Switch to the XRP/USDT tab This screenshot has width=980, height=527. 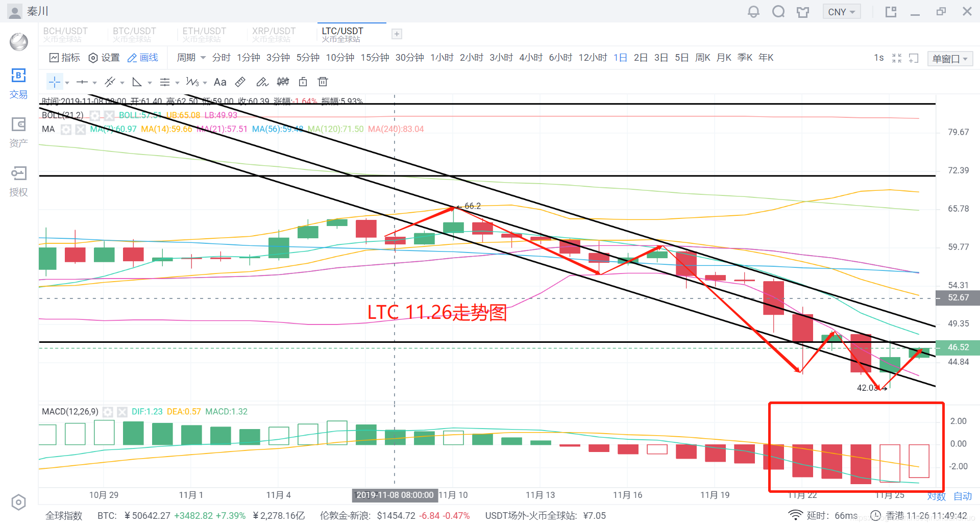coord(274,34)
